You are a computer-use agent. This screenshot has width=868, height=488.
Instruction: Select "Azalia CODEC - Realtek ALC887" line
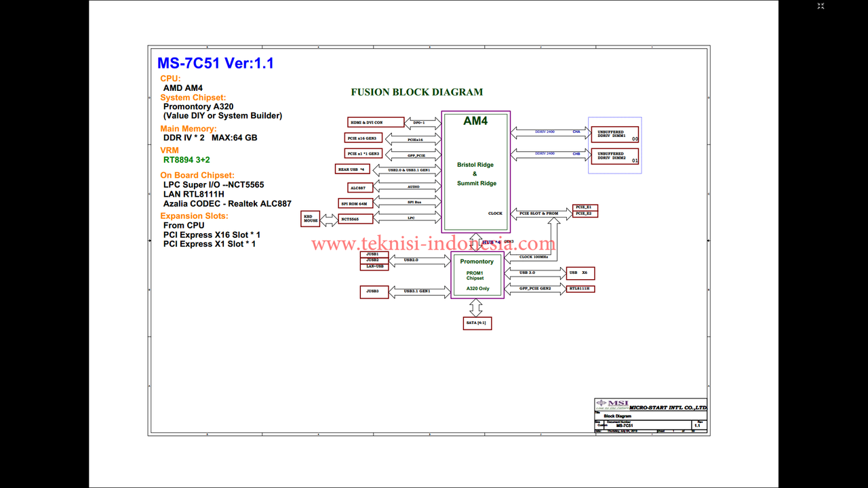pyautogui.click(x=227, y=203)
